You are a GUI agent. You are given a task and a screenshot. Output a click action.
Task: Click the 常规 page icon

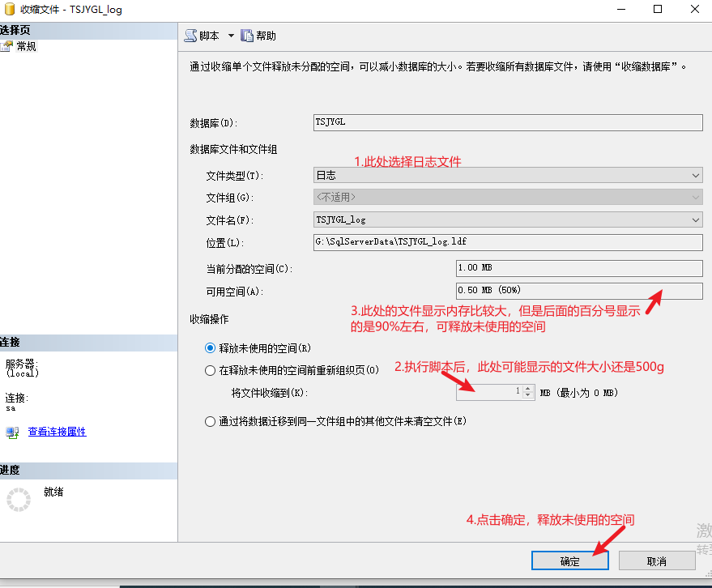(6, 46)
